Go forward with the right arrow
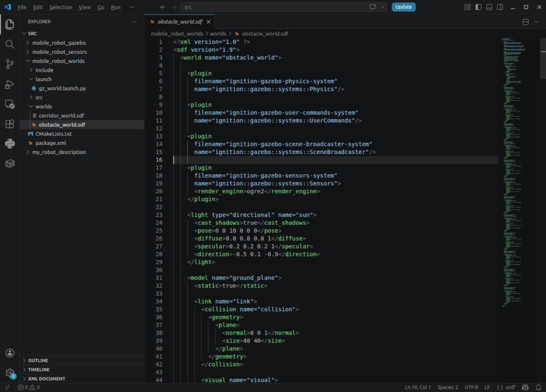 coord(174,7)
